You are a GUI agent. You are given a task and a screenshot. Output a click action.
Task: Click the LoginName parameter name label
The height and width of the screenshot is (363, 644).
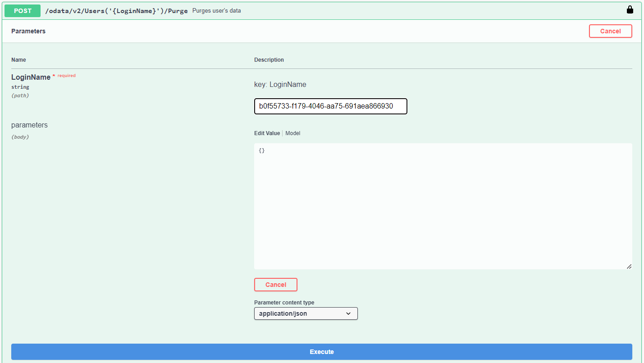click(31, 77)
